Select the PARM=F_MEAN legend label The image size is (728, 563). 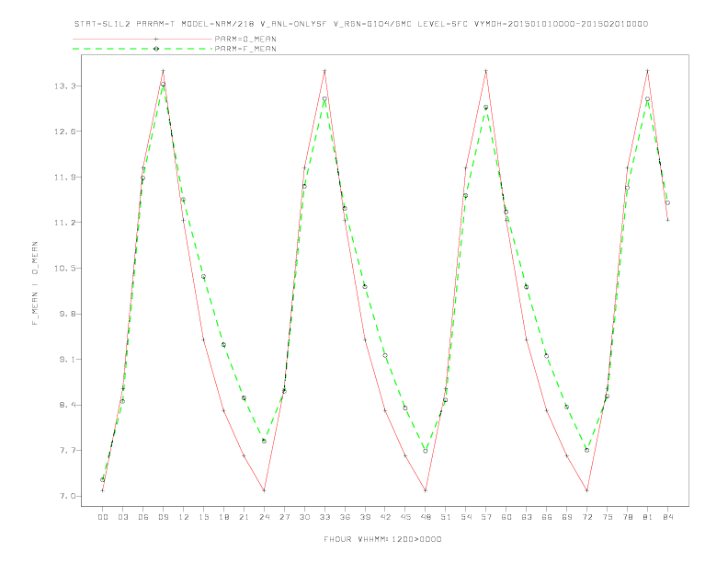(x=245, y=49)
